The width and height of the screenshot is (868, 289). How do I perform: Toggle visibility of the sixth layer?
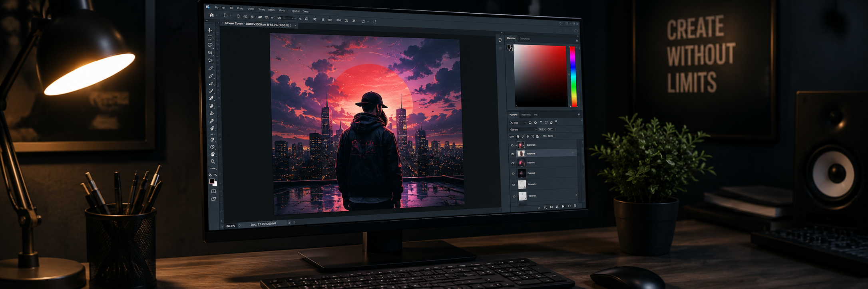pyautogui.click(x=514, y=196)
